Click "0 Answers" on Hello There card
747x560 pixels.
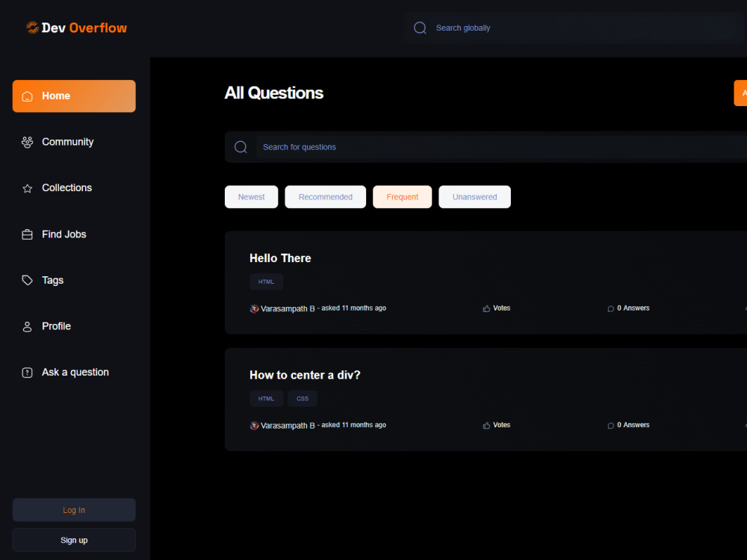tap(633, 308)
